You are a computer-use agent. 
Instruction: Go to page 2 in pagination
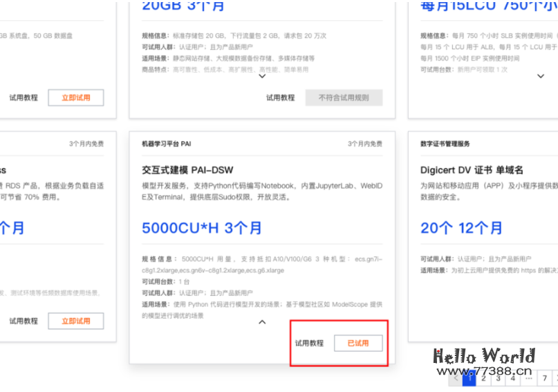483,378
